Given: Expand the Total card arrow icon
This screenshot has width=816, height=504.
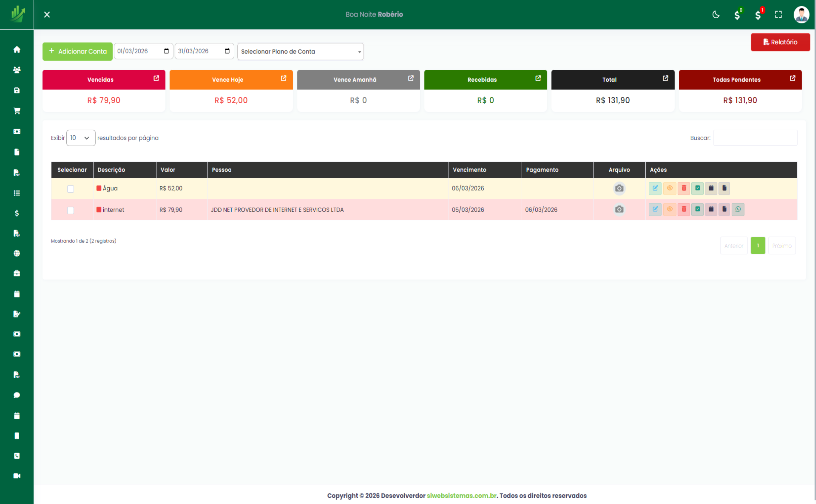Looking at the screenshot, I should click(665, 78).
